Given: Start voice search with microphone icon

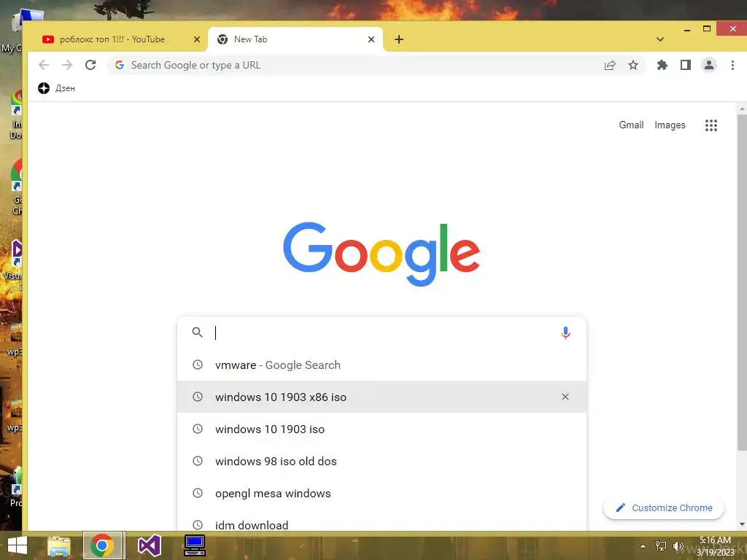Looking at the screenshot, I should [x=565, y=332].
